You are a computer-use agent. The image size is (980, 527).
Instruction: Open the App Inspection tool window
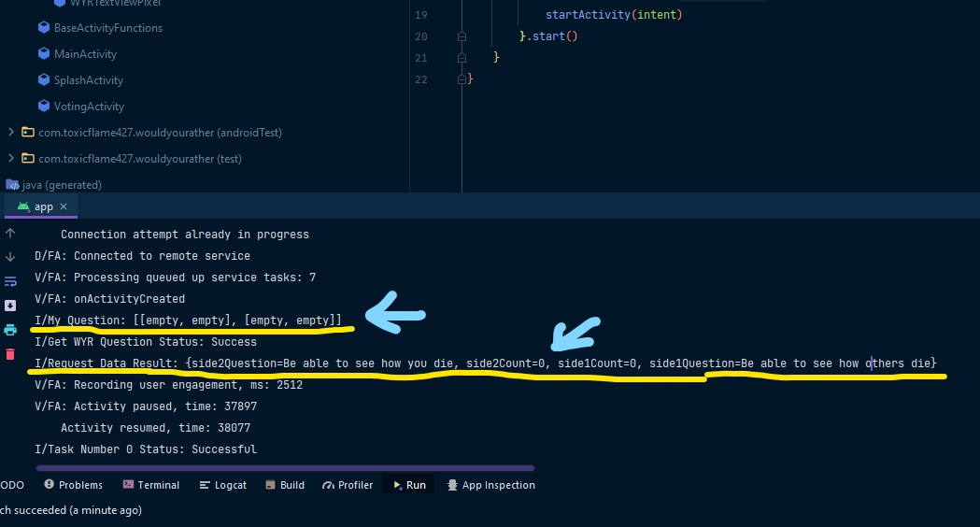[x=491, y=485]
